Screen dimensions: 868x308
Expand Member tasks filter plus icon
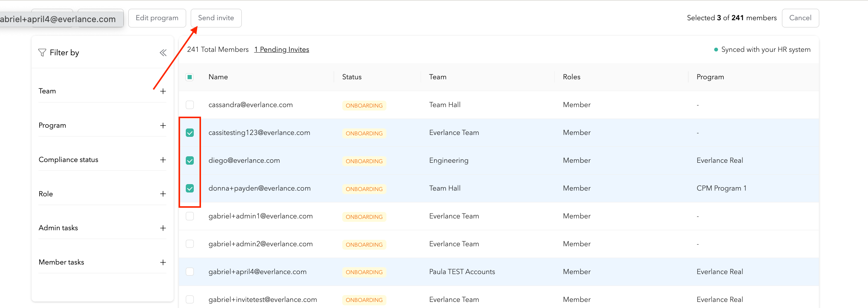[x=163, y=262]
